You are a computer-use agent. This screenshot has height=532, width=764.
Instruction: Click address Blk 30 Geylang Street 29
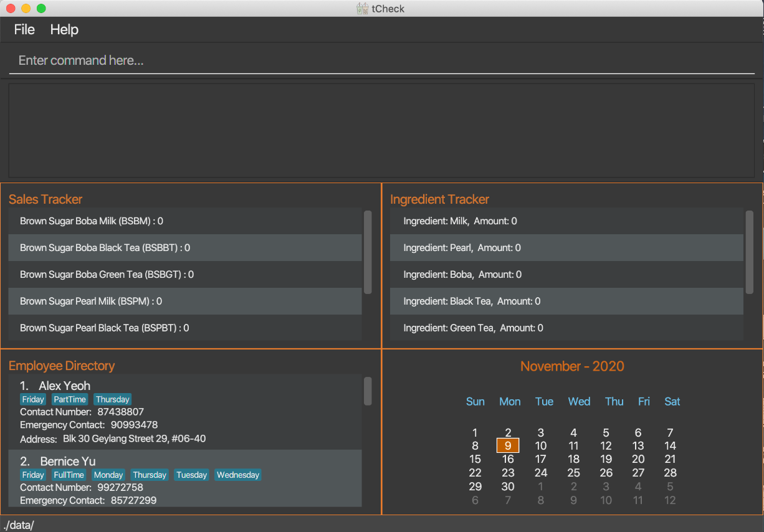tap(134, 439)
